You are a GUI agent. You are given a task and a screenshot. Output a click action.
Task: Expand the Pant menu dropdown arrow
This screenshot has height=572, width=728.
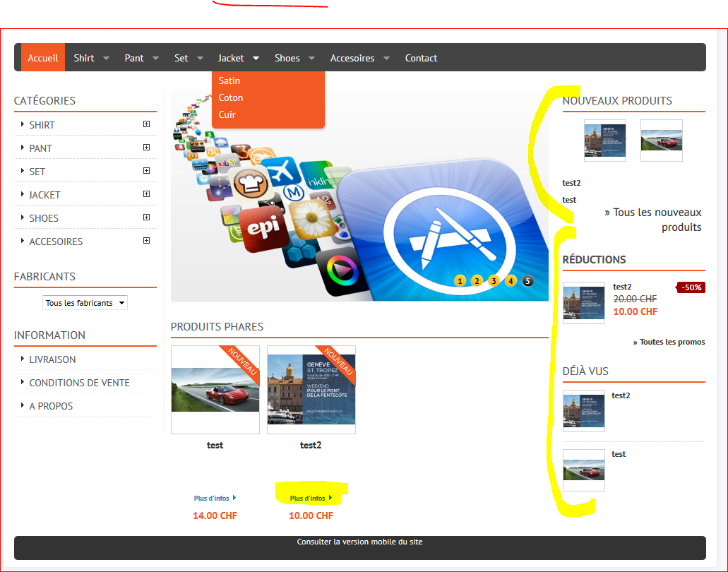[155, 59]
